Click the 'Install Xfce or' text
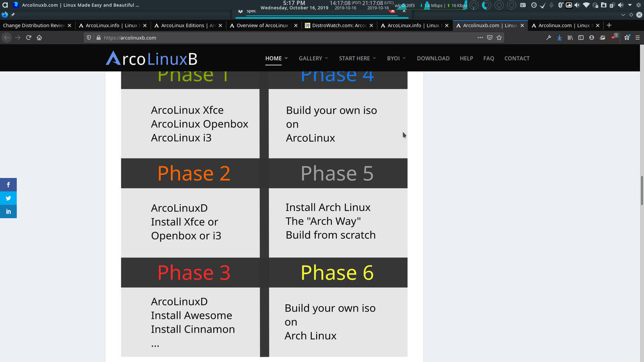This screenshot has height=362, width=644. point(185,222)
